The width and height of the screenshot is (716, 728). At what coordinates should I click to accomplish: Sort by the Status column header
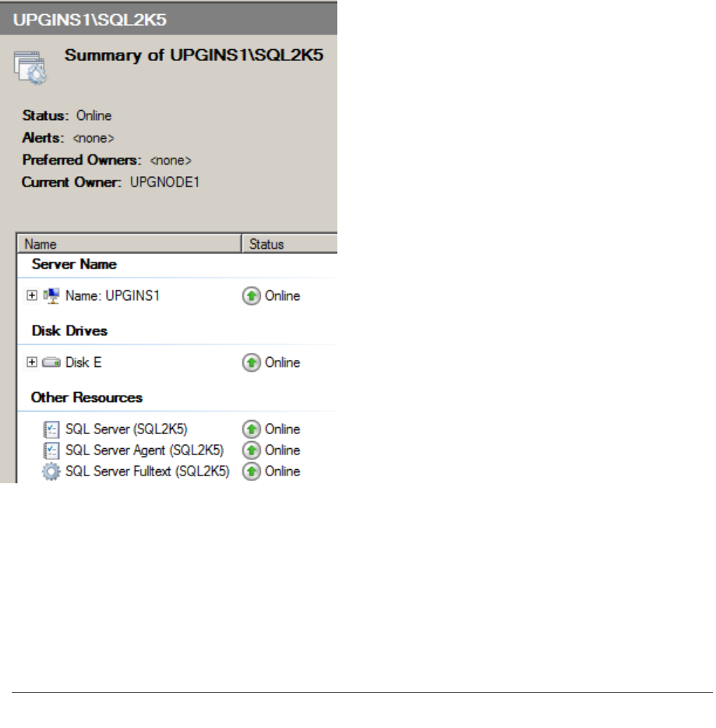290,244
